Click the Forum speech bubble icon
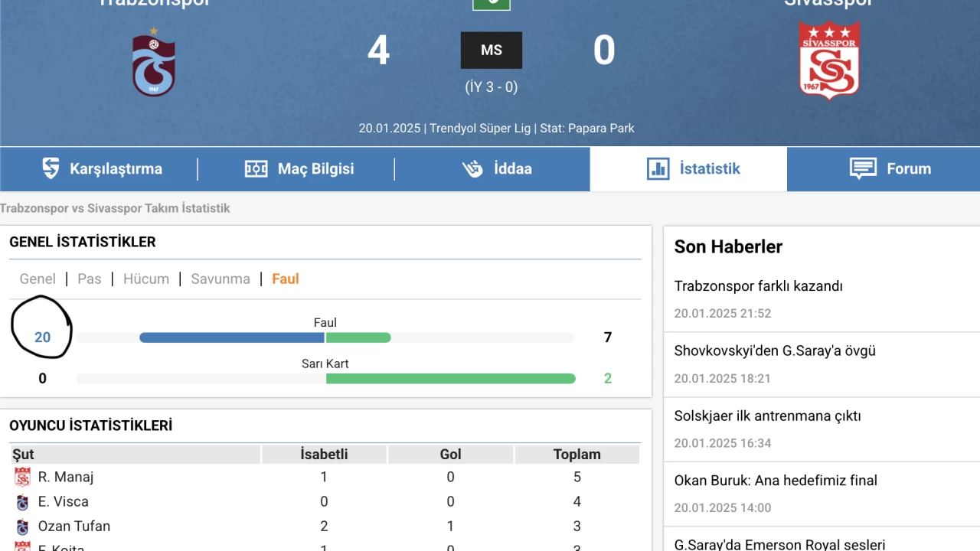This screenshot has width=980, height=551. click(x=863, y=168)
